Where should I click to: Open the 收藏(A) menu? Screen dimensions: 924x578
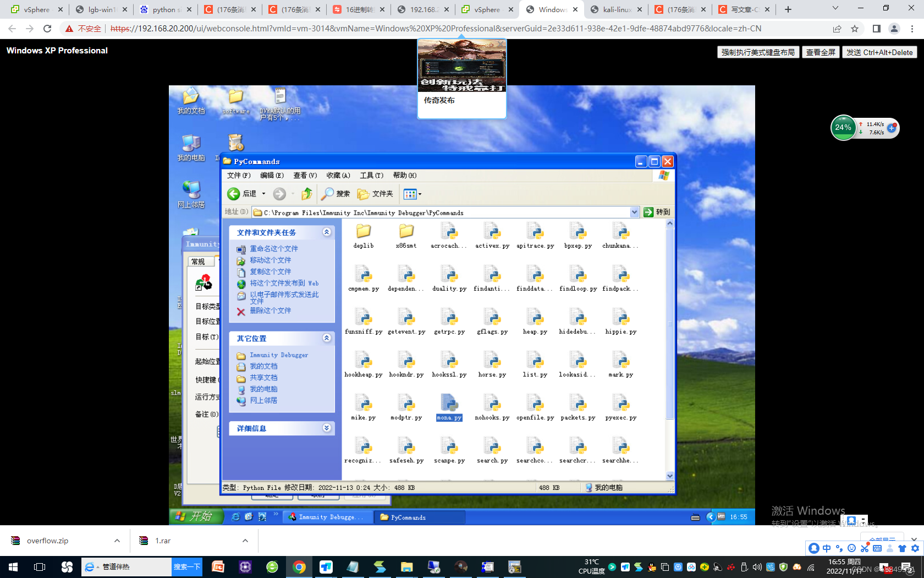click(x=338, y=176)
